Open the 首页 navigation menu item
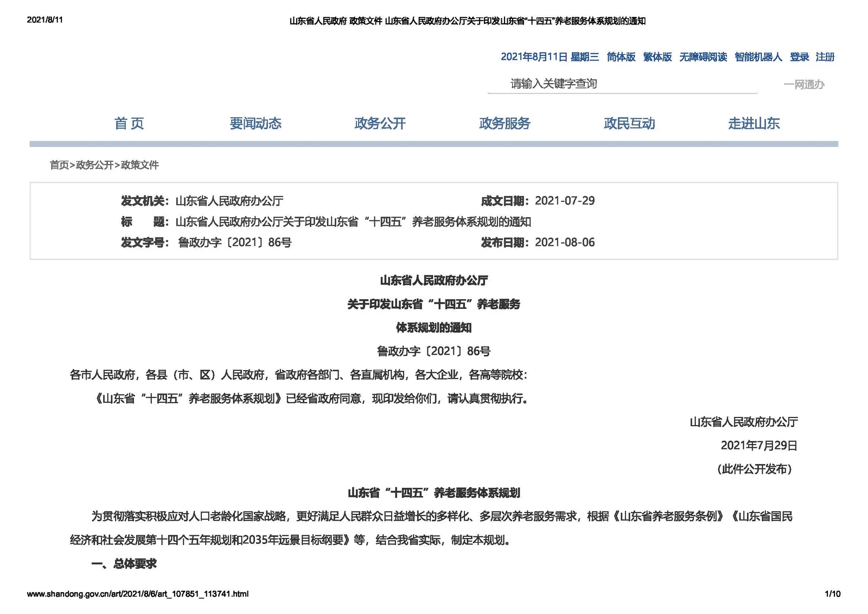This screenshot has width=868, height=614. [x=129, y=123]
